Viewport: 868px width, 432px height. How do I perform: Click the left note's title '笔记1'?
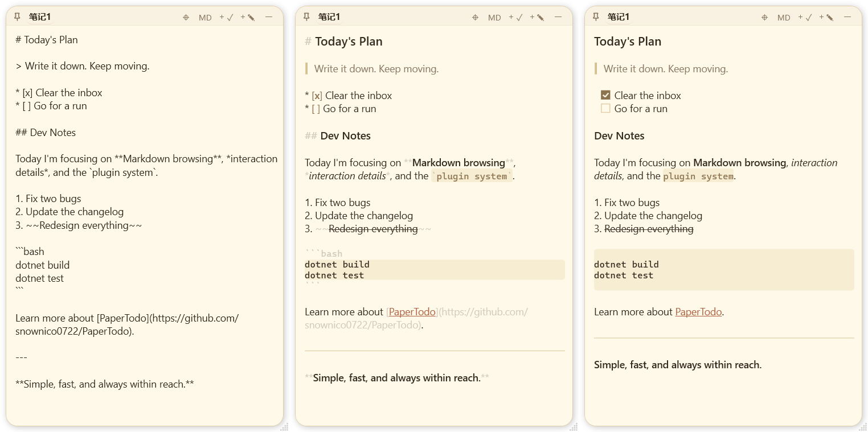(x=40, y=17)
